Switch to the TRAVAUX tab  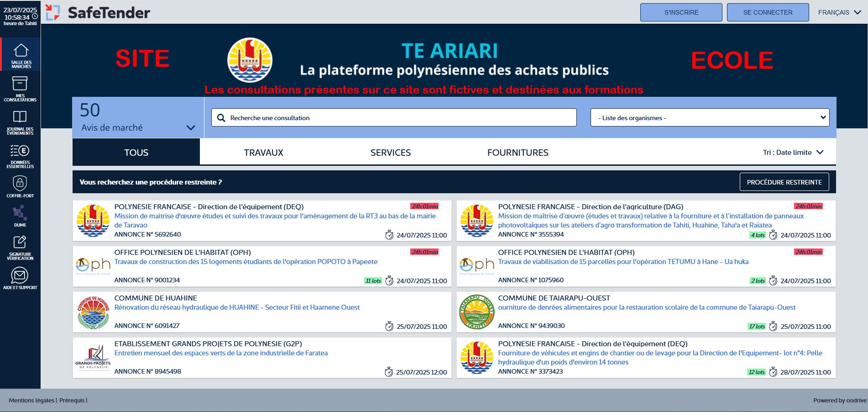click(263, 153)
